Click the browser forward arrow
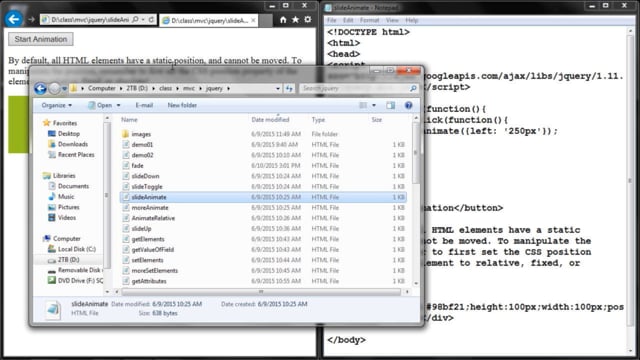This screenshot has height=360, width=640. [x=31, y=19]
